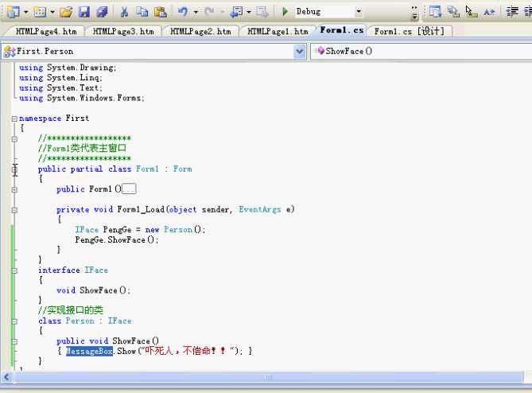This screenshot has height=393, width=532.
Task: Switch to the HTMLPage4.htm tab
Action: pyautogui.click(x=46, y=32)
